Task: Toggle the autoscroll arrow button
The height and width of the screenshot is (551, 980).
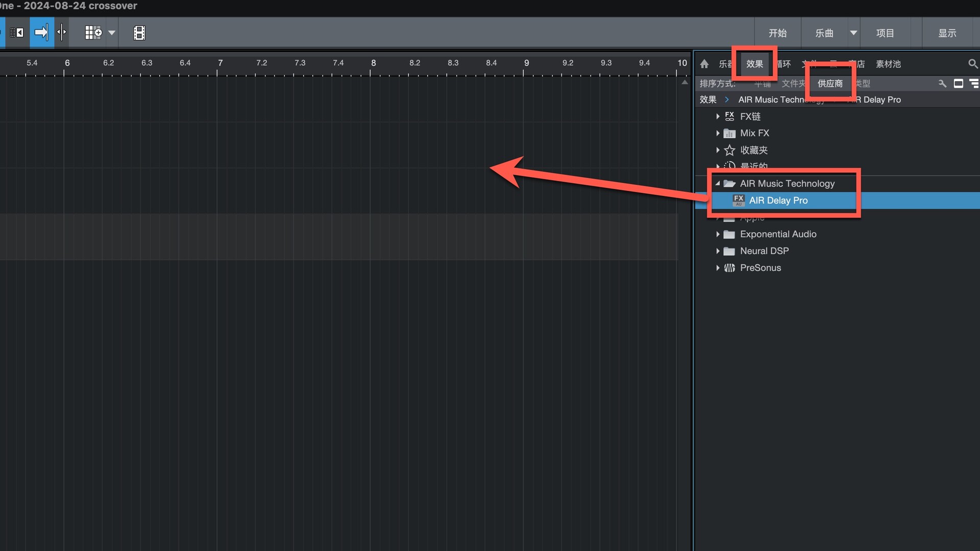Action: pyautogui.click(x=41, y=33)
